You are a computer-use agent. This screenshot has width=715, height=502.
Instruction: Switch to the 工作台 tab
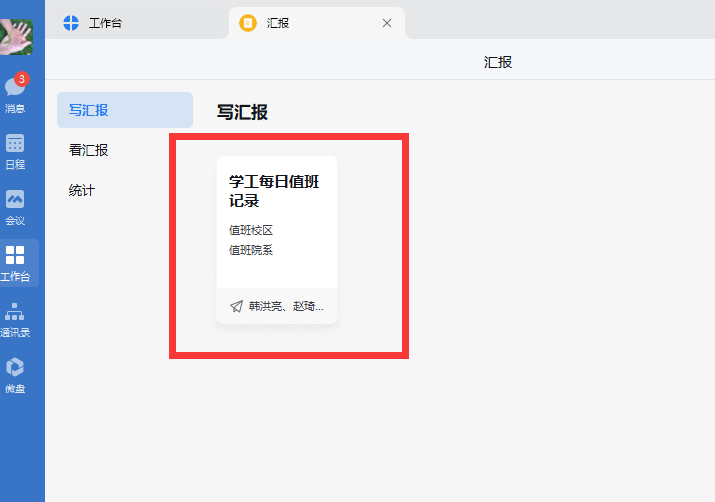137,23
